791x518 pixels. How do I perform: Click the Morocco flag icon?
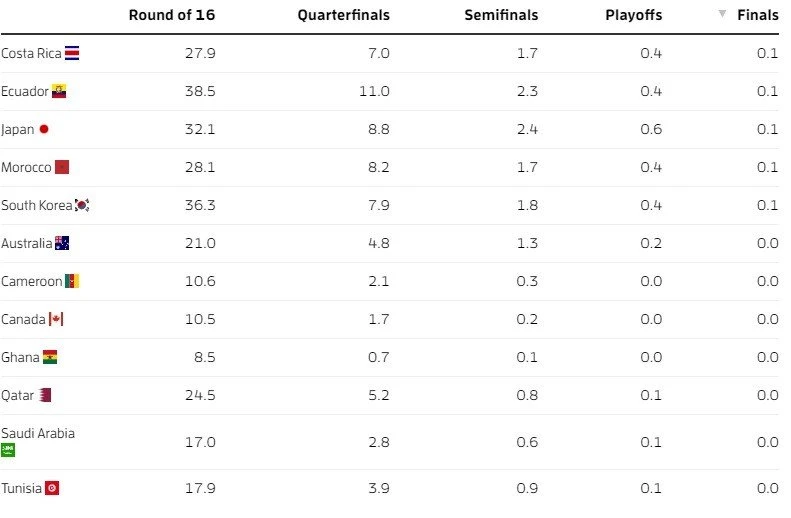(62, 167)
